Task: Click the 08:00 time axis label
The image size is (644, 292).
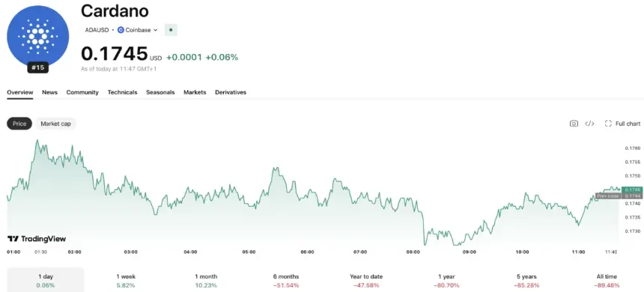Action: coord(413,252)
